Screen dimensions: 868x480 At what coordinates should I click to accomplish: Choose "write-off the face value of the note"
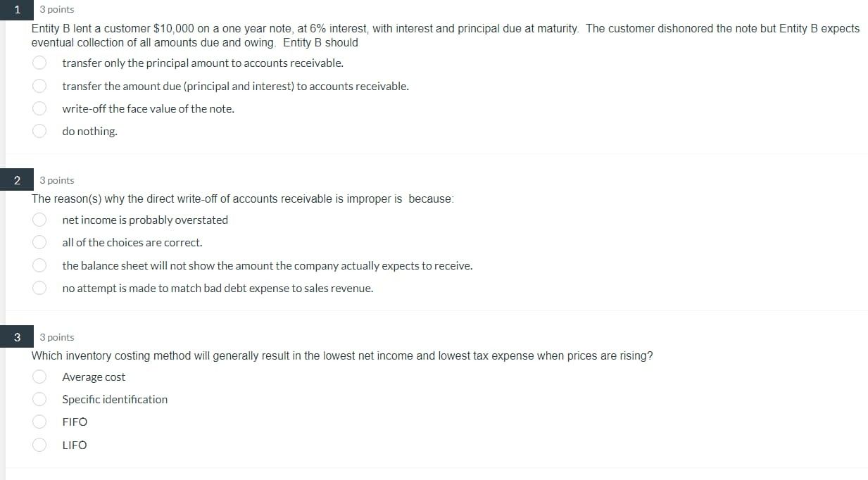click(39, 108)
